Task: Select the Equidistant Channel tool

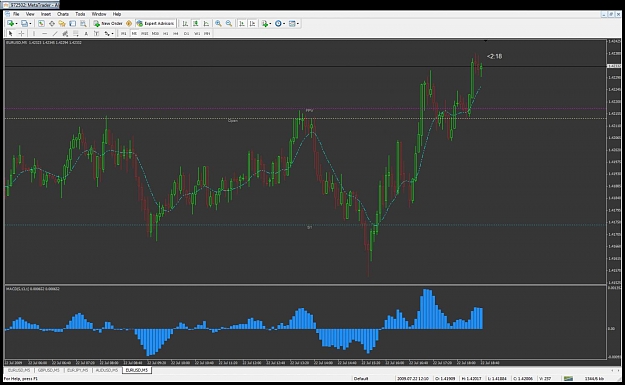Action: pyautogui.click(x=65, y=33)
